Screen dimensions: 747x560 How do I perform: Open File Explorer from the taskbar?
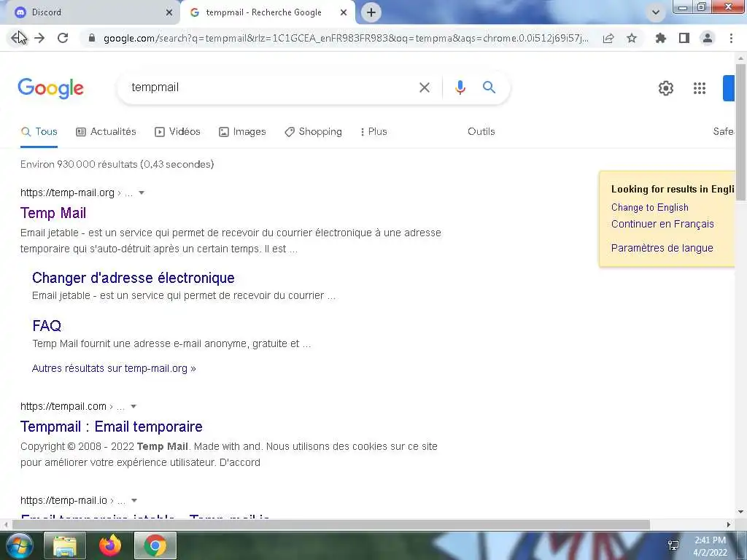[65, 545]
